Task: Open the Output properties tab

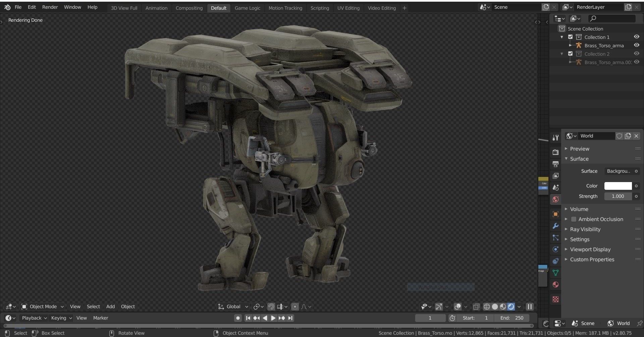Action: (555, 164)
